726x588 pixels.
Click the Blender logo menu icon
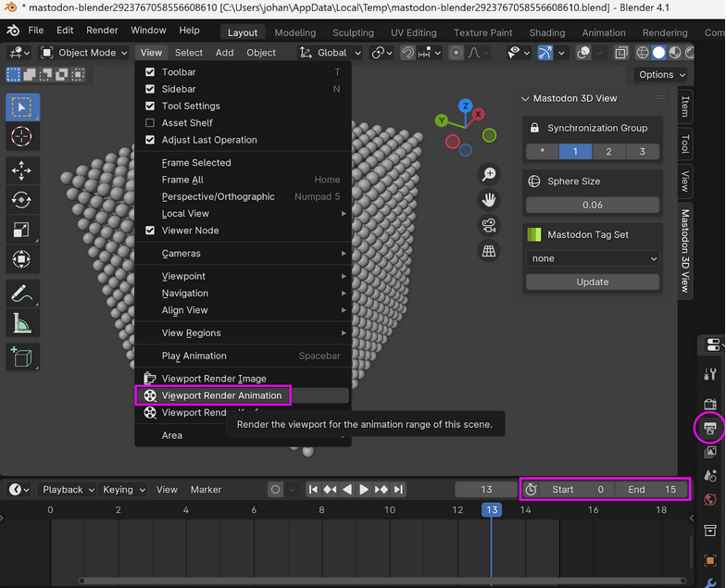13,31
